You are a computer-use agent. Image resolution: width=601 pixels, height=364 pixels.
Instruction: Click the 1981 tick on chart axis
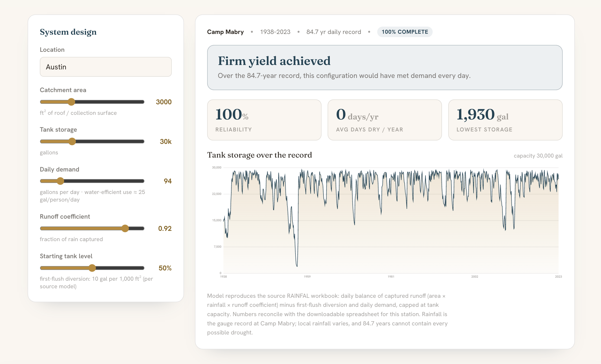point(391,277)
